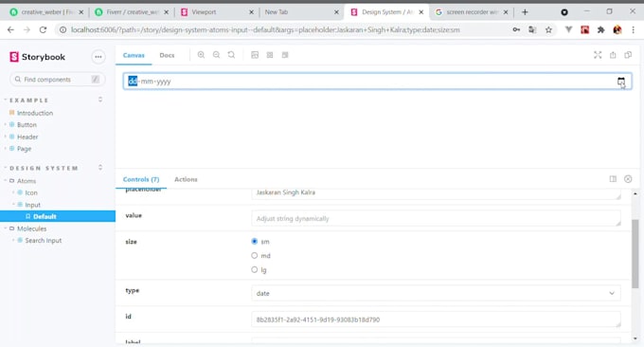Select the md size radio button
644x347 pixels.
tap(254, 255)
